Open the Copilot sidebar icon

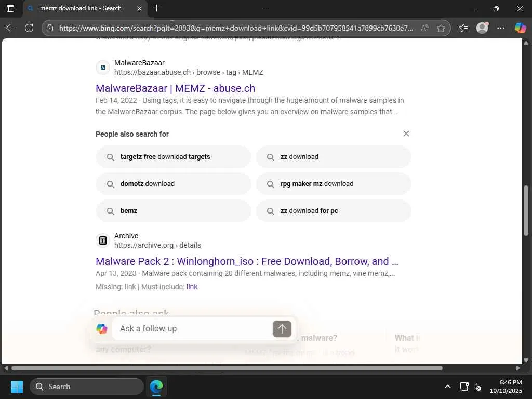pyautogui.click(x=520, y=28)
